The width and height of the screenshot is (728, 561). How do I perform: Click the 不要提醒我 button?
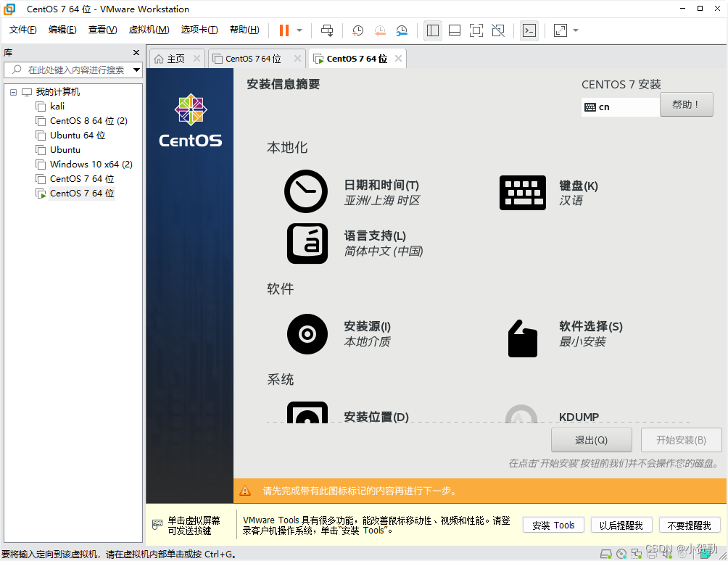pyautogui.click(x=689, y=525)
